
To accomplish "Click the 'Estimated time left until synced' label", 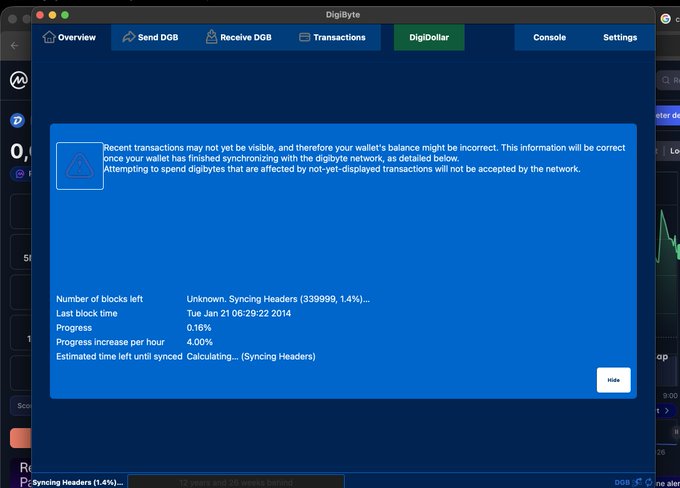I will [119, 356].
